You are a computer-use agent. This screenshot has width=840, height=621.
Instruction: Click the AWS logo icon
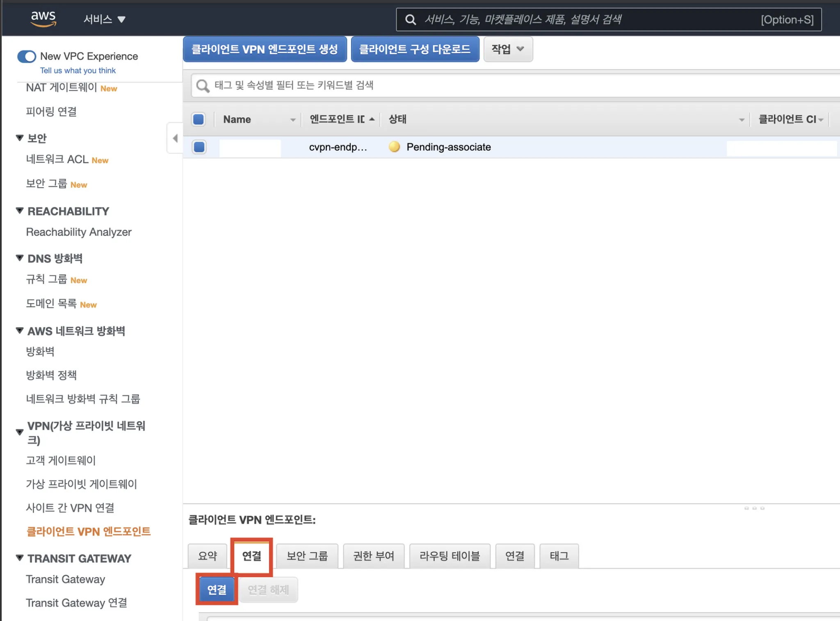point(43,18)
